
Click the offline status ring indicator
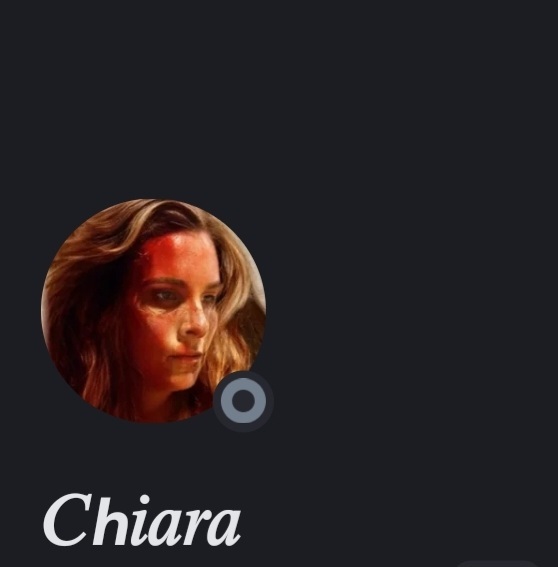tap(243, 401)
